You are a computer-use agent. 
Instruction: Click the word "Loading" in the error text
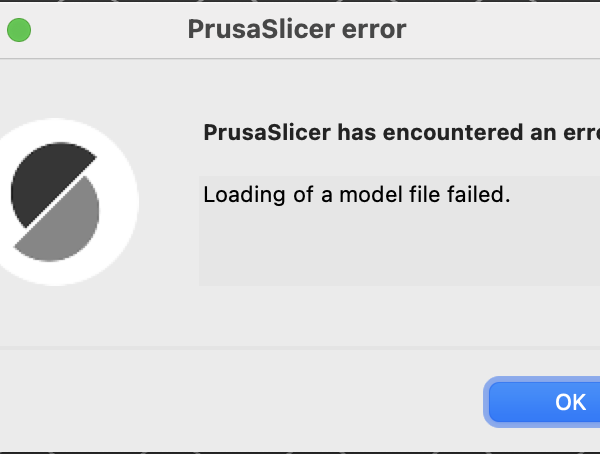point(244,195)
